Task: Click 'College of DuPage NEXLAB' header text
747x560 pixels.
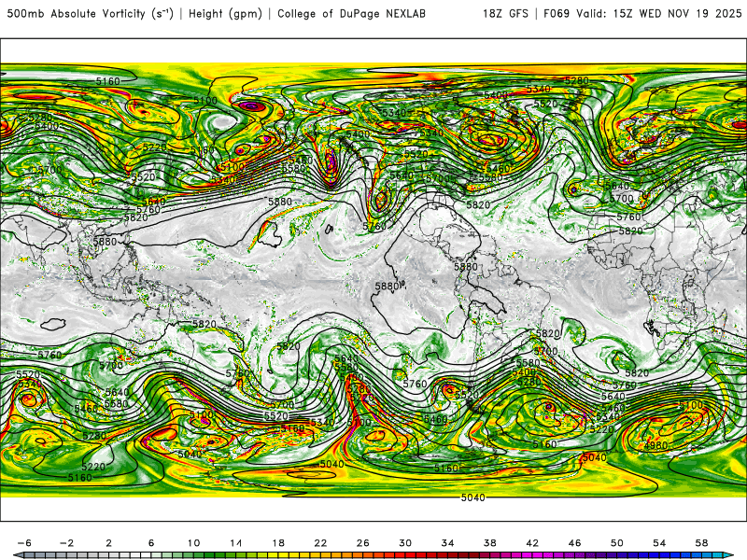Action: 352,14
